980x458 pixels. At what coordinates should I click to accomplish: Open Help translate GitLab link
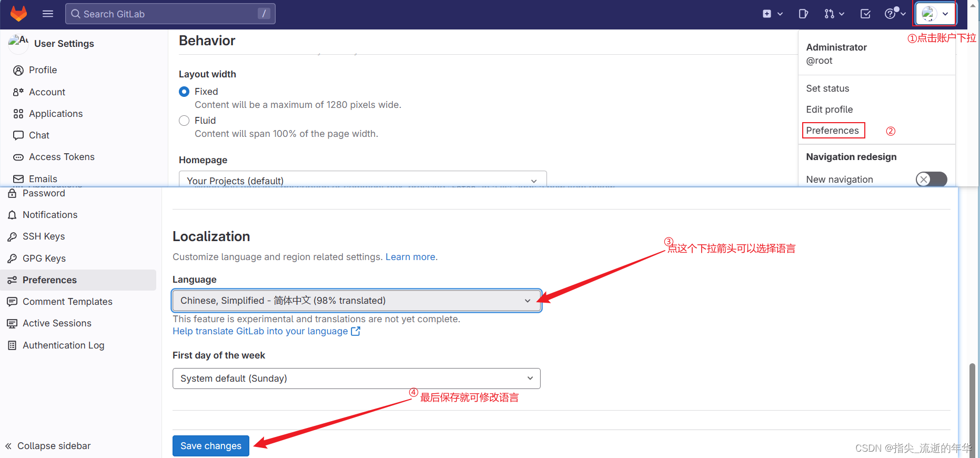266,331
